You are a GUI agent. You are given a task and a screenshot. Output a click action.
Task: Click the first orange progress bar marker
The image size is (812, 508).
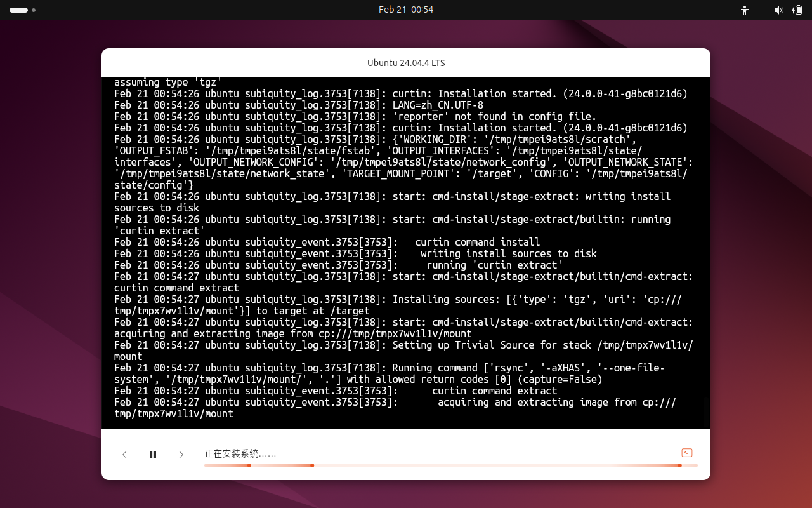(249, 465)
